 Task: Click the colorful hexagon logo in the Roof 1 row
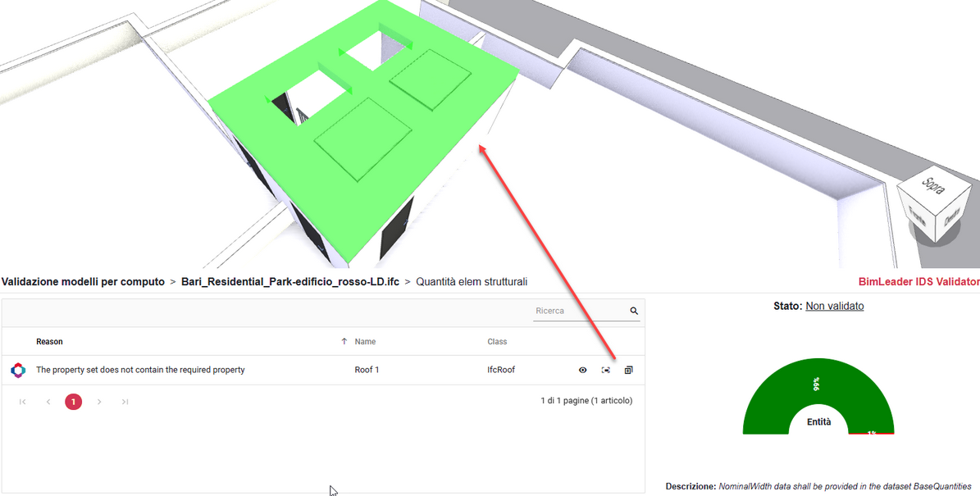coord(18,371)
